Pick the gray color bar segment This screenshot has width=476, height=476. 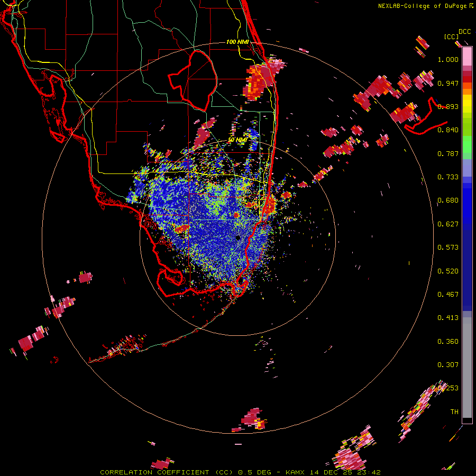pos(467,368)
